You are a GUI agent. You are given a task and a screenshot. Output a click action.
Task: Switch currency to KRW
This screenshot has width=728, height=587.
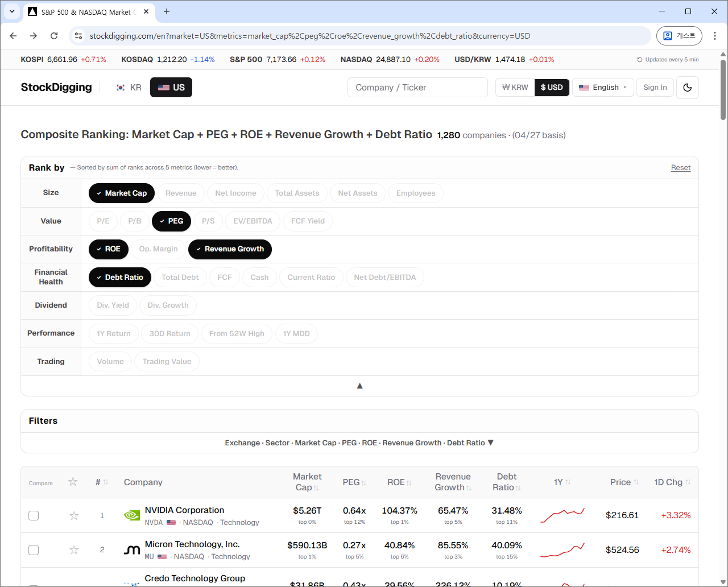515,88
